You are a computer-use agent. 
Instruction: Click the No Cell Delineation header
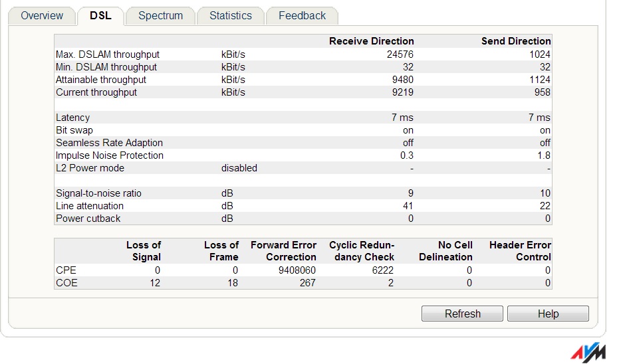(445, 251)
